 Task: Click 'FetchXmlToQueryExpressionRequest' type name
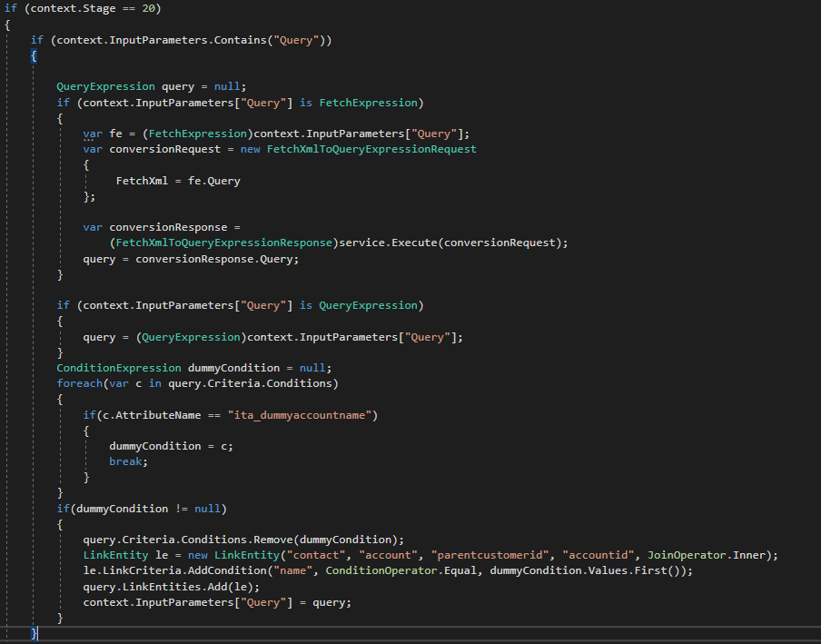pyautogui.click(x=371, y=149)
